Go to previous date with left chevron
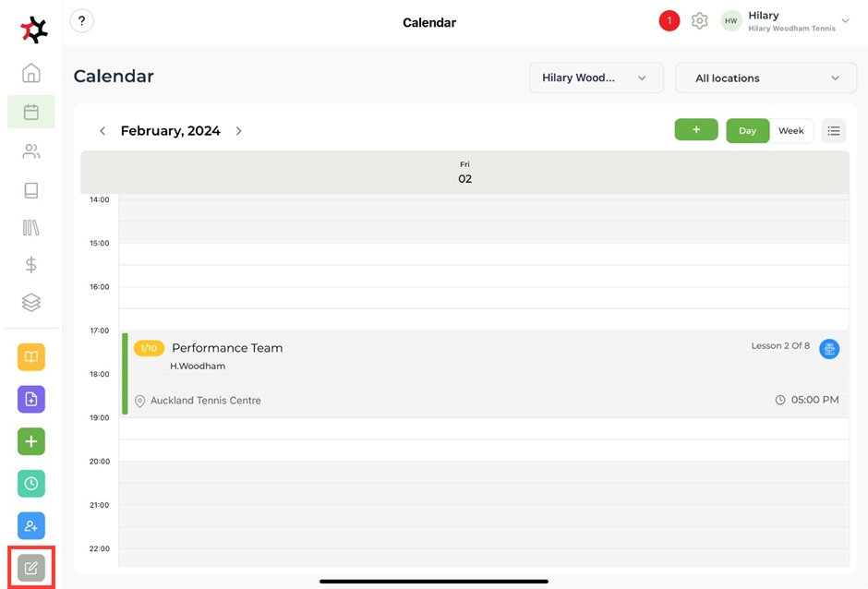Screen dimensions: 868x589 pyautogui.click(x=102, y=131)
